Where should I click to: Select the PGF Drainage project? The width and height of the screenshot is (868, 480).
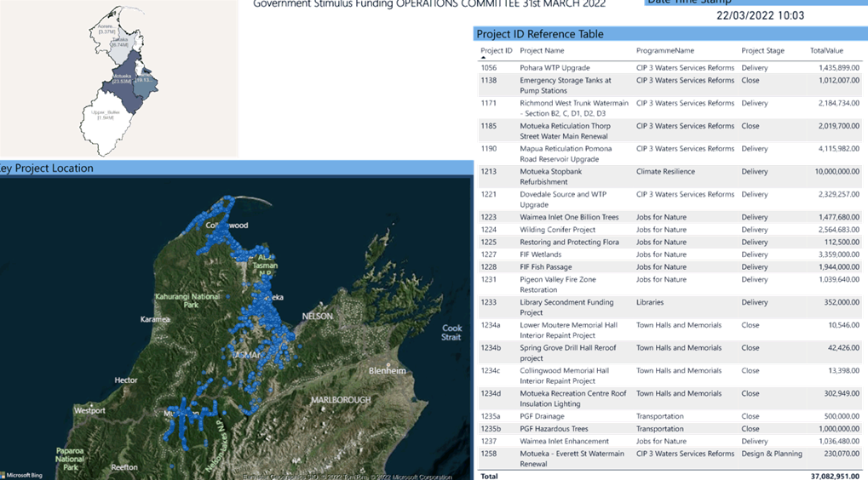(x=542, y=416)
